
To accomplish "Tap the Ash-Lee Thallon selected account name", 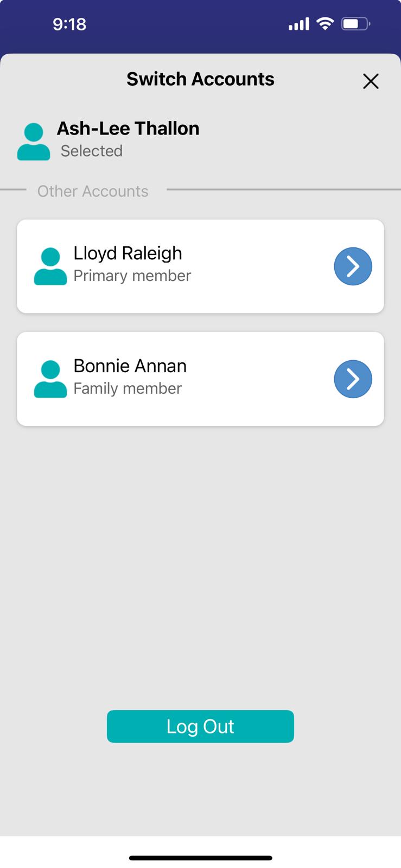I will 128,129.
